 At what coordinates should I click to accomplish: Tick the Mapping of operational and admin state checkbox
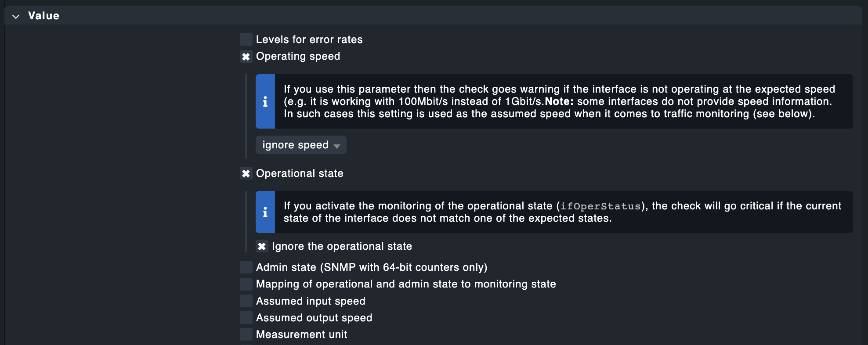pos(246,284)
